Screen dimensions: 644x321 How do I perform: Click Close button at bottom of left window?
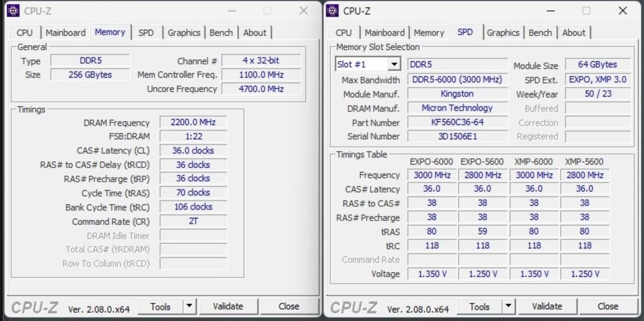pyautogui.click(x=289, y=306)
